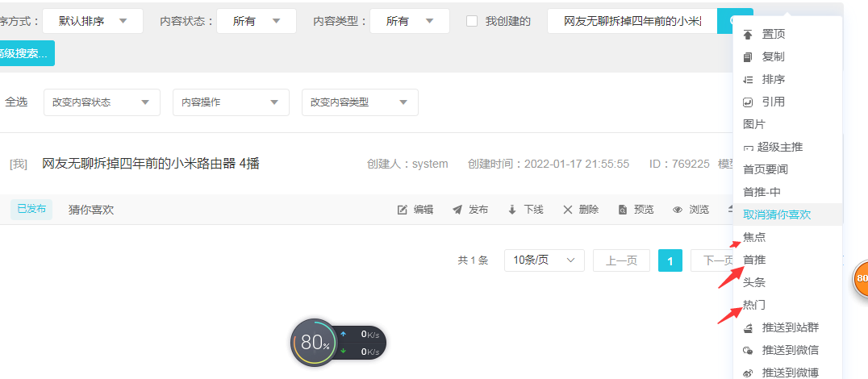Click the 猜你喜欢 content type label
Image resolution: width=868 pixels, height=379 pixels.
click(91, 210)
